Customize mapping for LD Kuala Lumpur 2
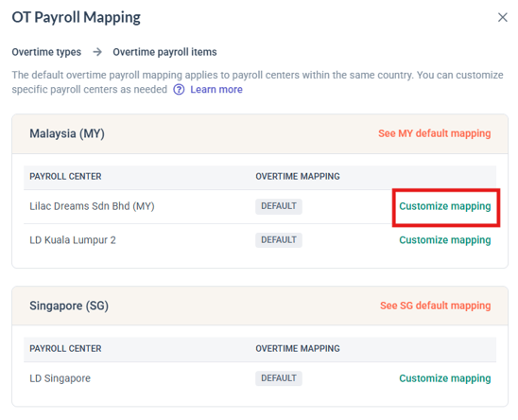Screen dimensions: 518x420 (445, 240)
